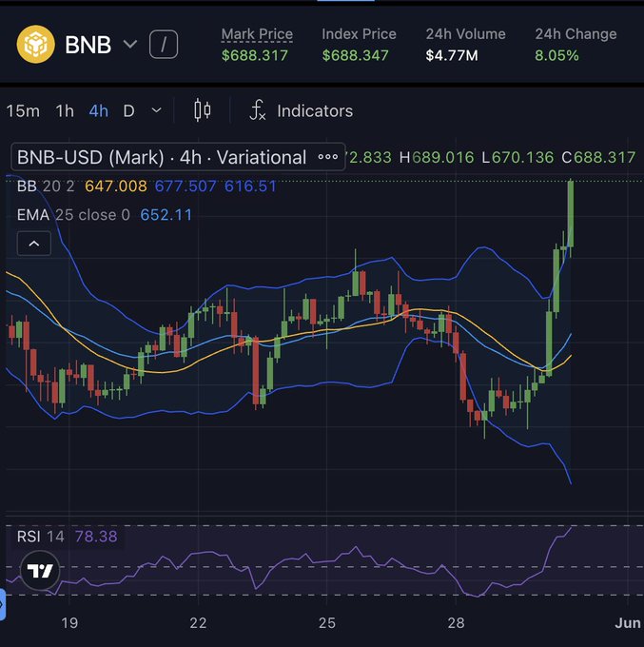Click the BB upper value 677.507

pyautogui.click(x=185, y=186)
